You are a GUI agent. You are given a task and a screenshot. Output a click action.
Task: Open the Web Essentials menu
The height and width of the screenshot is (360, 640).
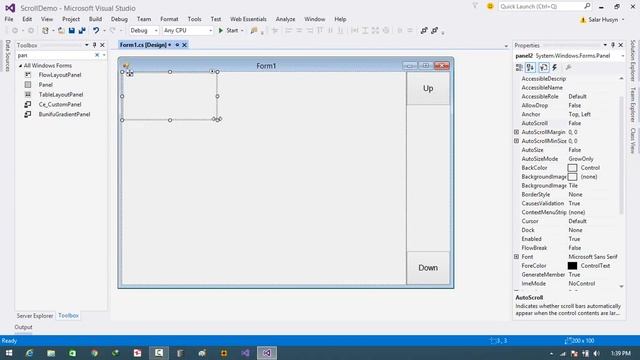pos(248,19)
